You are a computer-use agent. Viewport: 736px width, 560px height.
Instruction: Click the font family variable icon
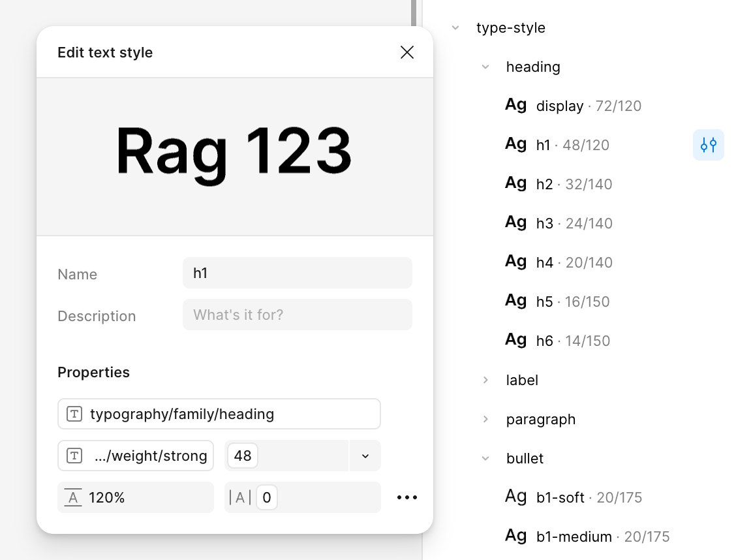click(x=74, y=414)
